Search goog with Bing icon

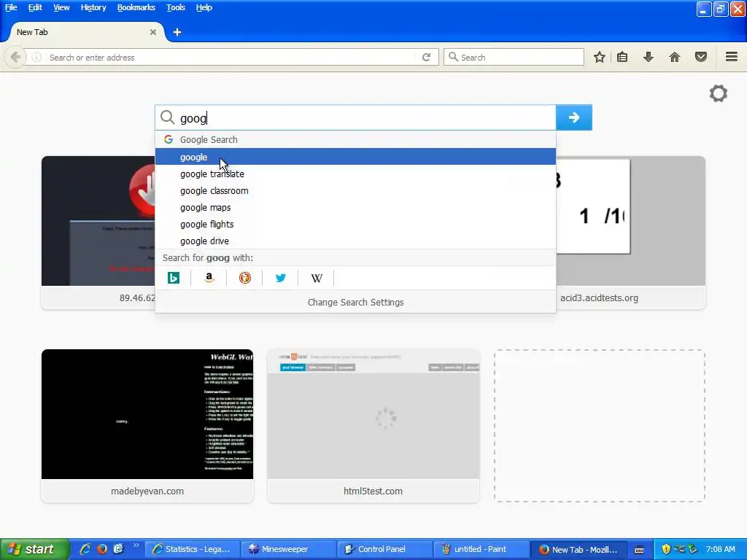coord(174,278)
